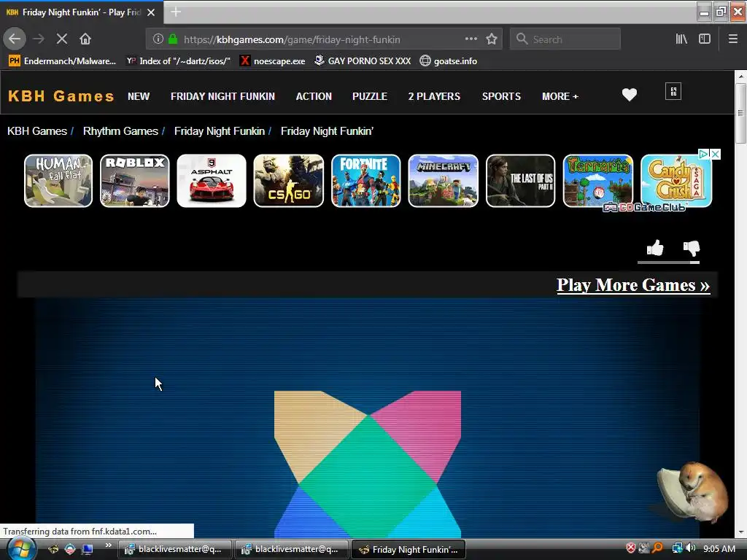Open the PUZZLE category
The image size is (747, 560).
click(x=370, y=96)
